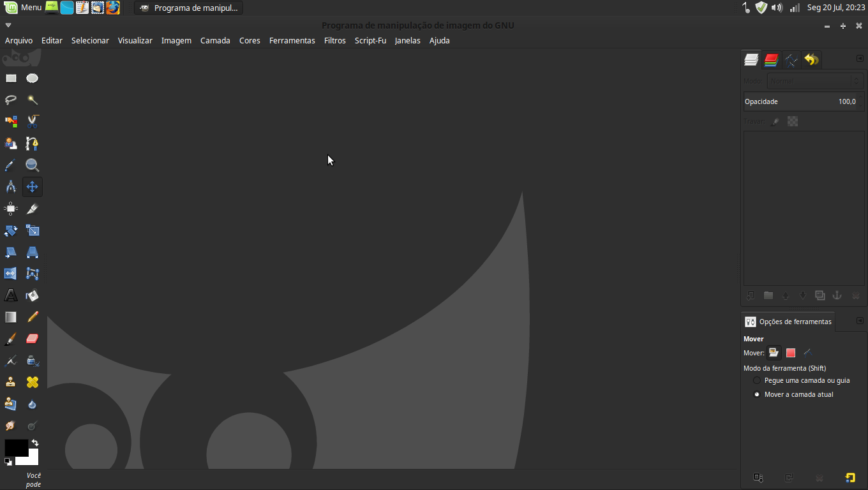Pick the Paintbrush tool
The height and width of the screenshot is (490, 868).
[x=11, y=339]
